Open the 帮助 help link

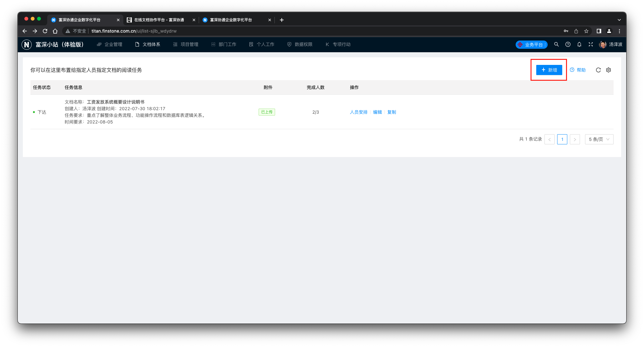tap(578, 70)
